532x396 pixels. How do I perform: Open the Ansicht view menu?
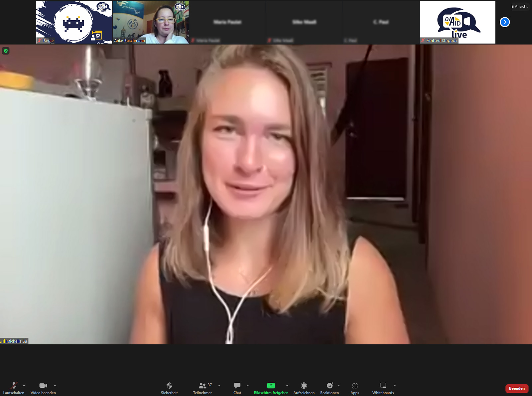519,6
